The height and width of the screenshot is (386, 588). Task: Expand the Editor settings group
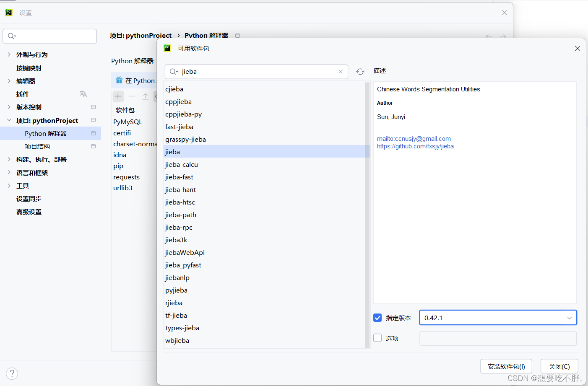pyautogui.click(x=9, y=81)
